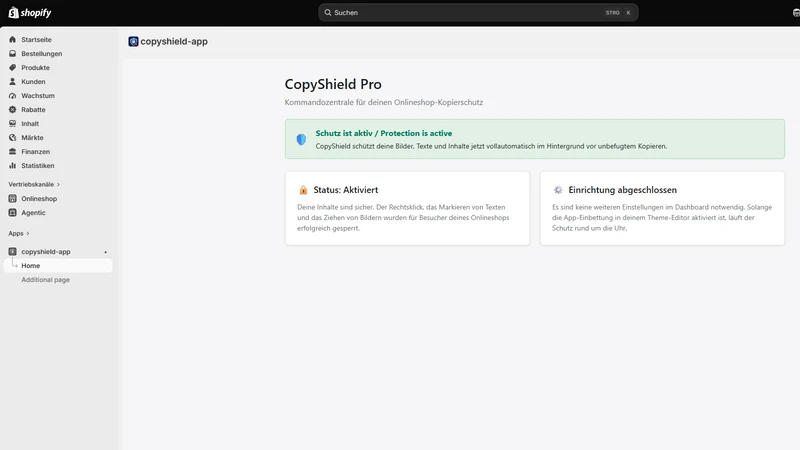Open Bestellungen inbox icon
The width and height of the screenshot is (800, 450).
[13, 54]
